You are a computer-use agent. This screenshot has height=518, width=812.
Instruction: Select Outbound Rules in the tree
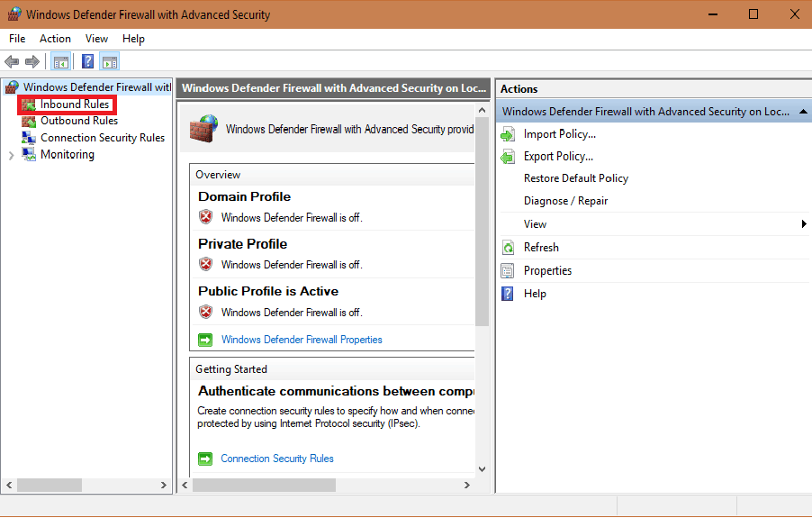[x=79, y=121]
